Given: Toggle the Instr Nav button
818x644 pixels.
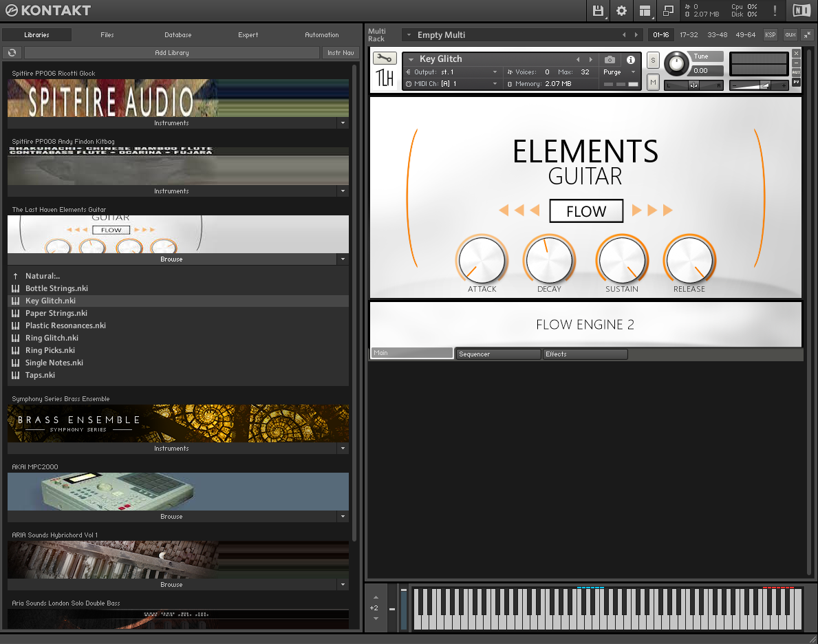Looking at the screenshot, I should click(341, 53).
